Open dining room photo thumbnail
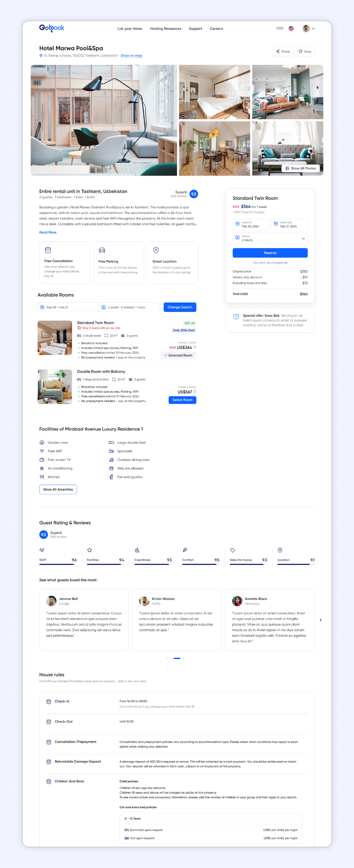The width and height of the screenshot is (354, 868). (x=214, y=149)
